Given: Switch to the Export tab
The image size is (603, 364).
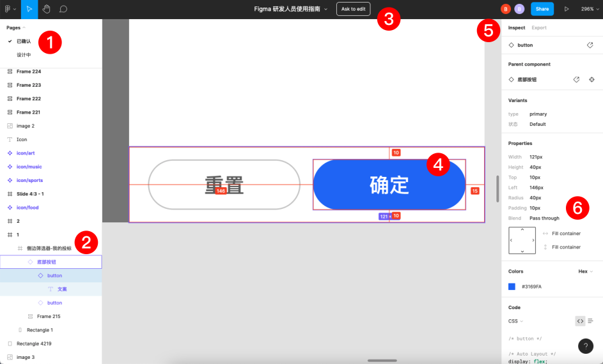Looking at the screenshot, I should [539, 27].
